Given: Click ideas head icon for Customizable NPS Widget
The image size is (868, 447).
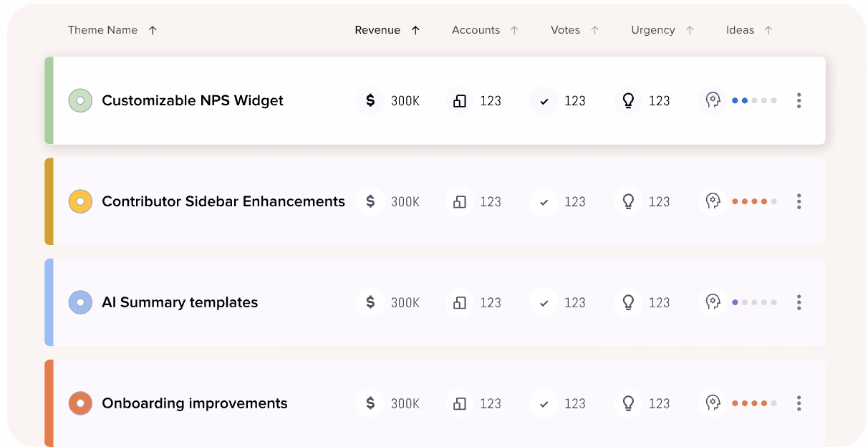Looking at the screenshot, I should 713,100.
